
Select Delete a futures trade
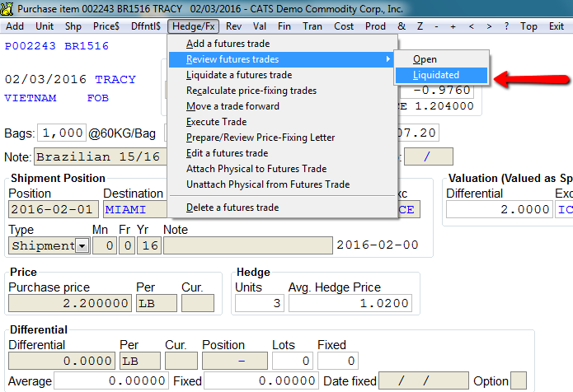click(x=283, y=208)
